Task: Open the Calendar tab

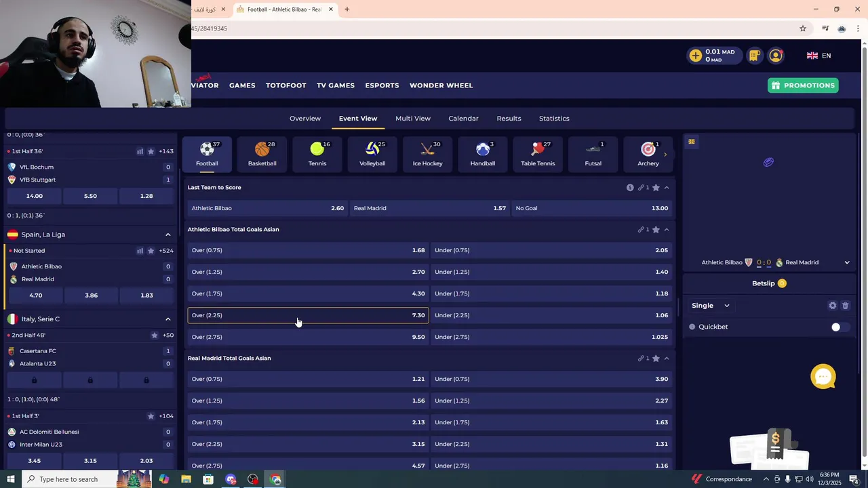Action: (x=463, y=119)
